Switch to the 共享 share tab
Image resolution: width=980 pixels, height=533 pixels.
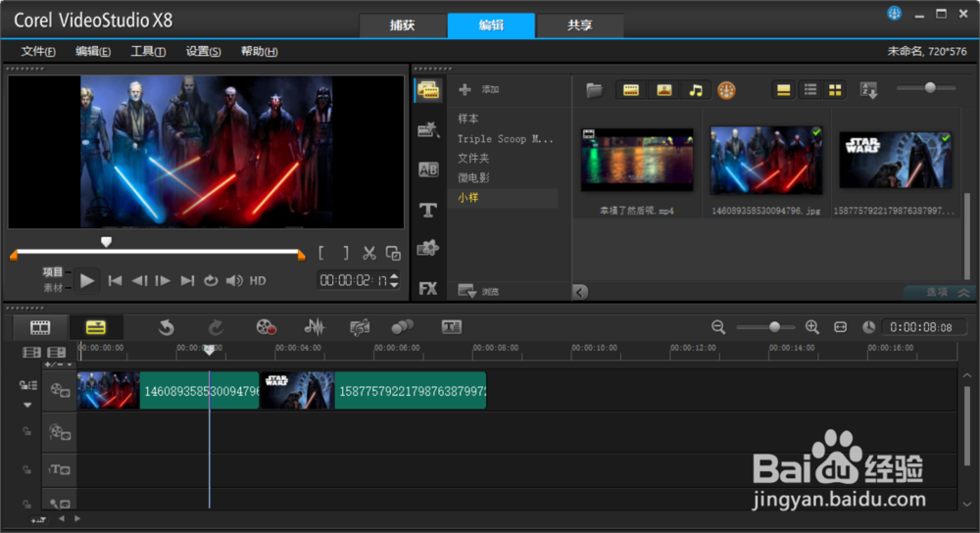pyautogui.click(x=580, y=25)
